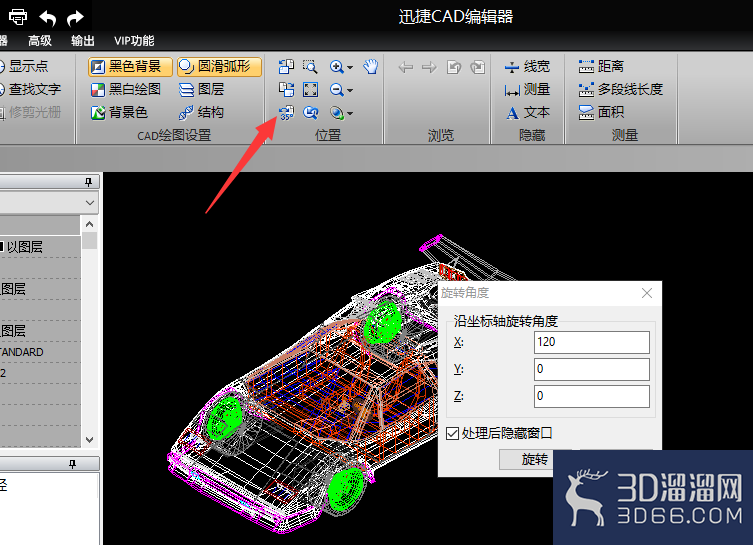Click the browse back arrow
This screenshot has width=753, height=545.
406,67
